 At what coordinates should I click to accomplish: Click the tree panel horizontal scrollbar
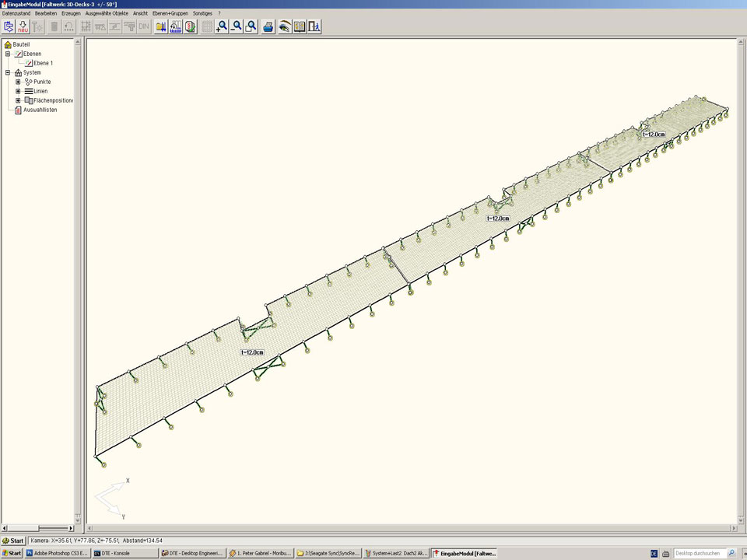pos(37,529)
